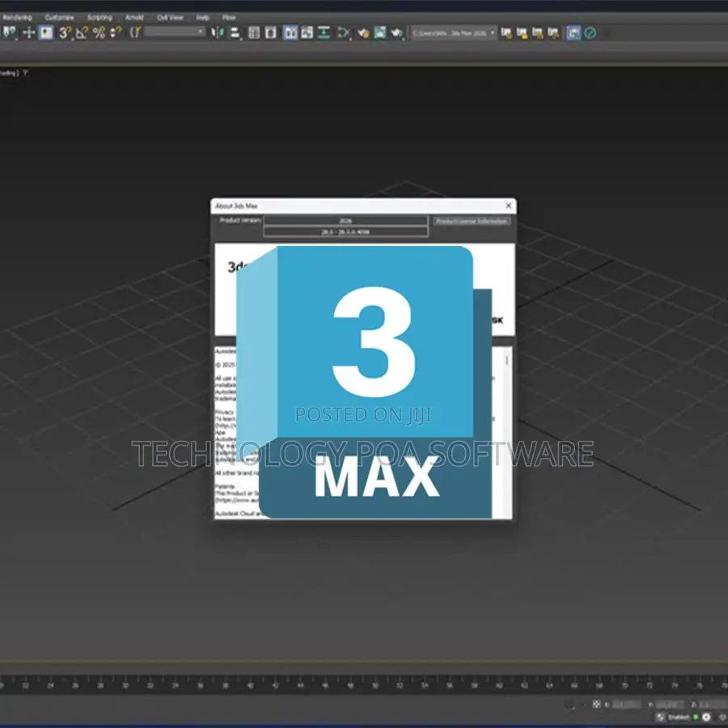This screenshot has width=728, height=728.
Task: Toggle the Ribbon display
Action: coord(290,32)
